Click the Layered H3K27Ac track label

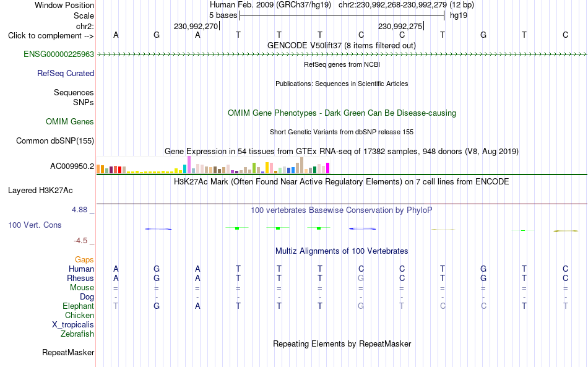click(x=40, y=190)
